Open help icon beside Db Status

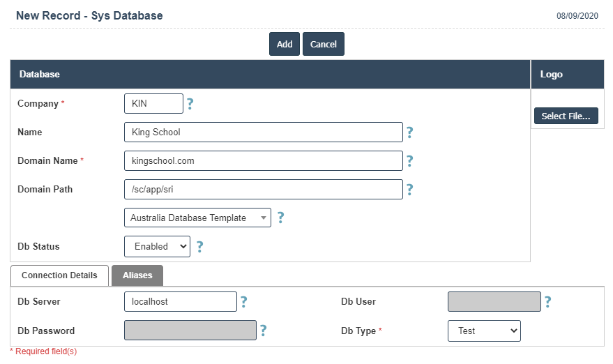tap(199, 246)
